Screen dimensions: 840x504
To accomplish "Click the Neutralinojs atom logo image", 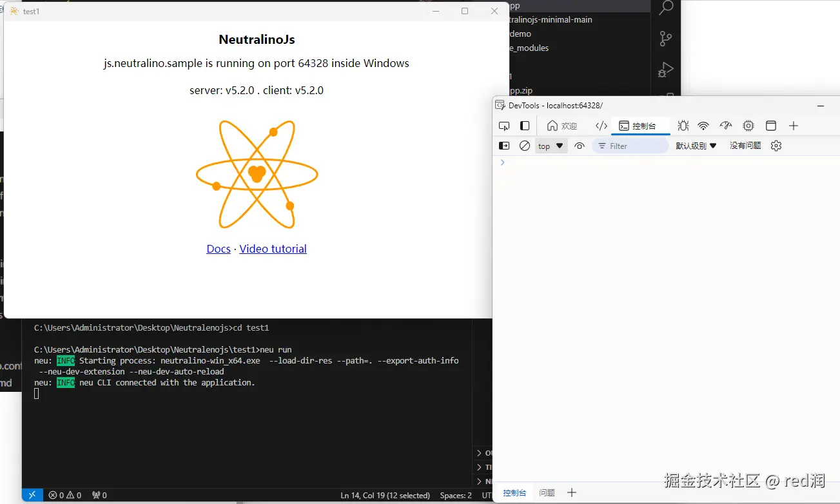I will click(x=257, y=174).
